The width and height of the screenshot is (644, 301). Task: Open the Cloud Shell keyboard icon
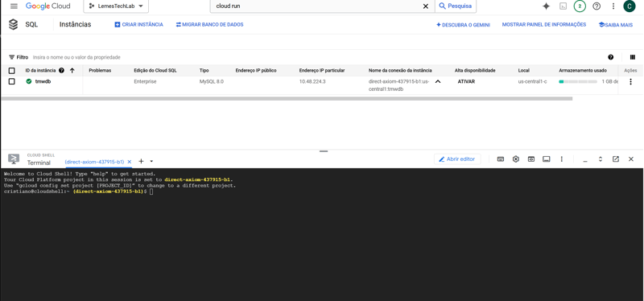pyautogui.click(x=501, y=159)
